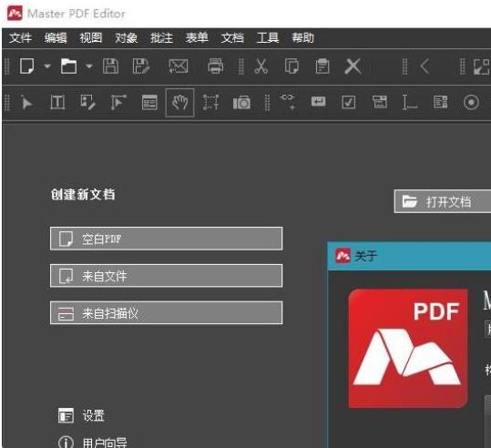Viewport: 491px width, 448px height.
Task: Open 设置 on the start page
Action: pyautogui.click(x=81, y=415)
